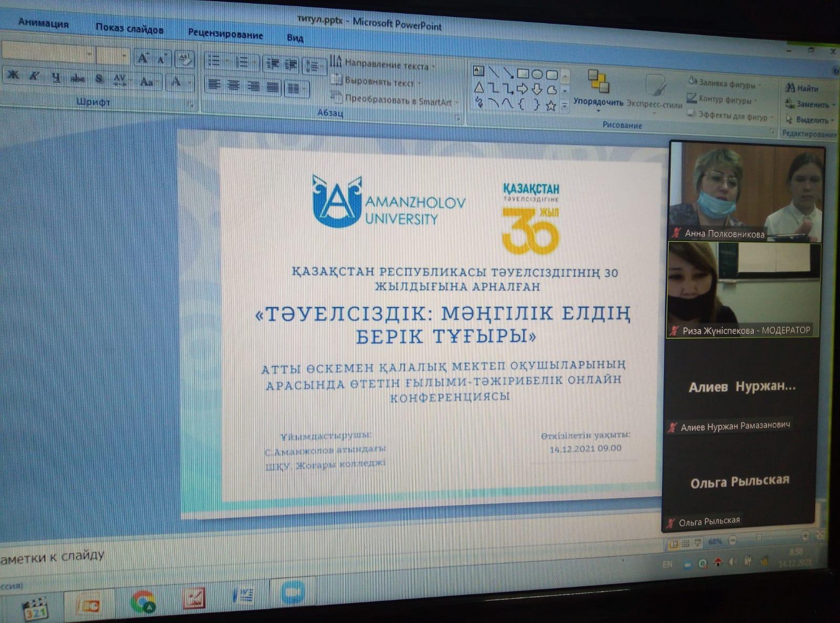Toggle bold (Ж) formatting
The image size is (840, 623).
click(13, 76)
